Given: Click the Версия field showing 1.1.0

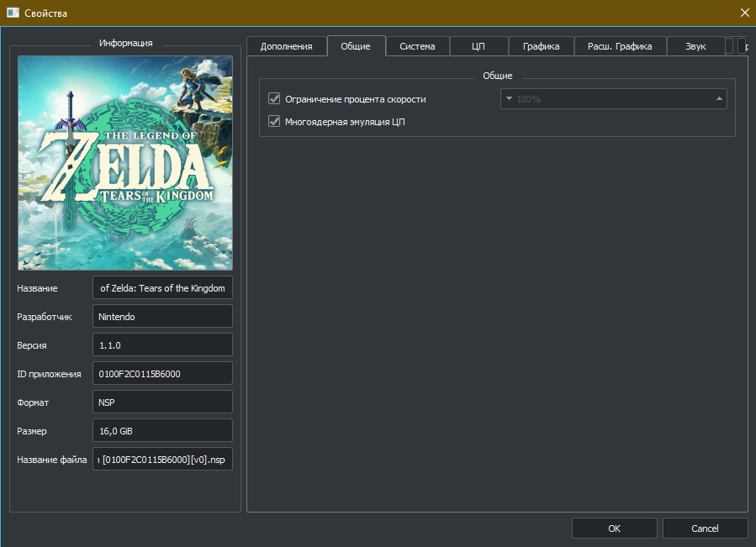Looking at the screenshot, I should pos(162,345).
